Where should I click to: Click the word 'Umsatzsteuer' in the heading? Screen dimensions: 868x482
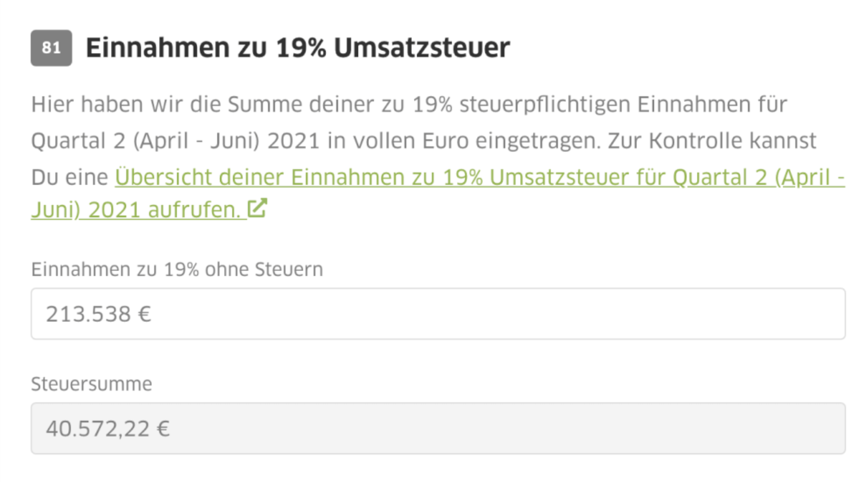coord(422,48)
